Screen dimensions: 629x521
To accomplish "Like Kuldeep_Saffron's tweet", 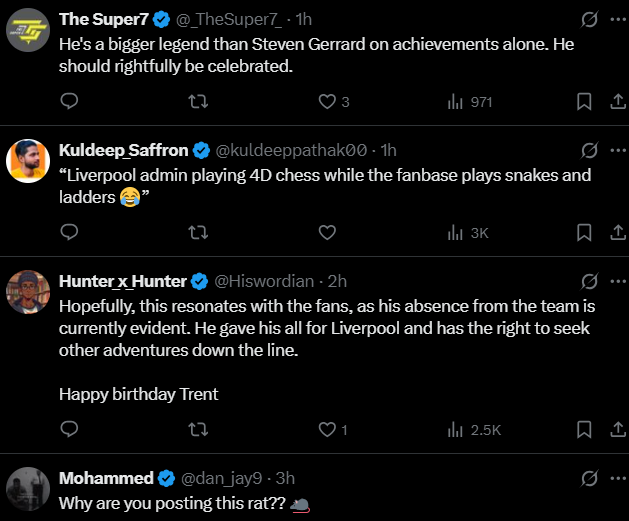I will click(x=327, y=232).
